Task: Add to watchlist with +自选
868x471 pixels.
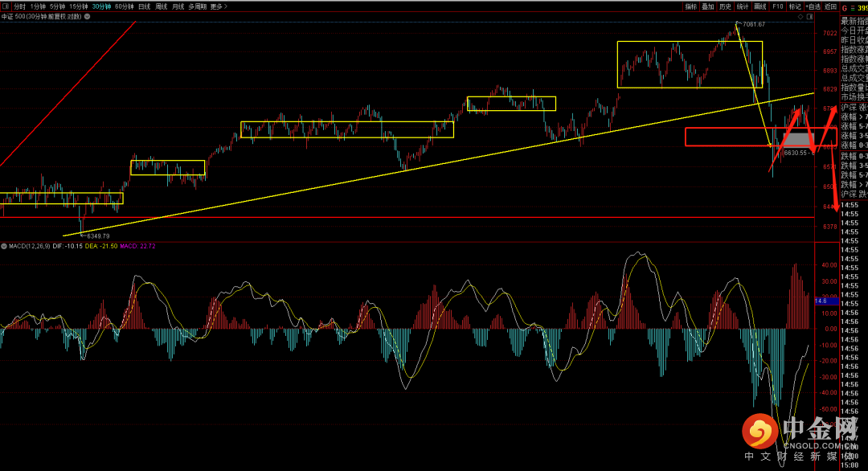Action: pos(813,6)
